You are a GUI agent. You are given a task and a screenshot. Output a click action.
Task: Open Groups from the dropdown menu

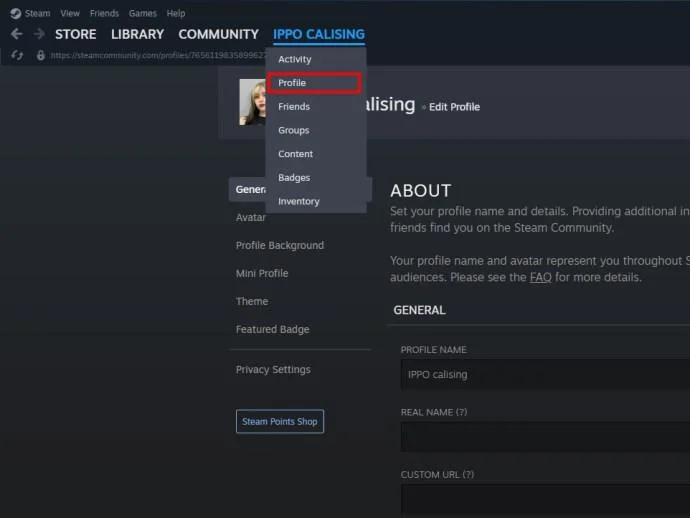316,131
